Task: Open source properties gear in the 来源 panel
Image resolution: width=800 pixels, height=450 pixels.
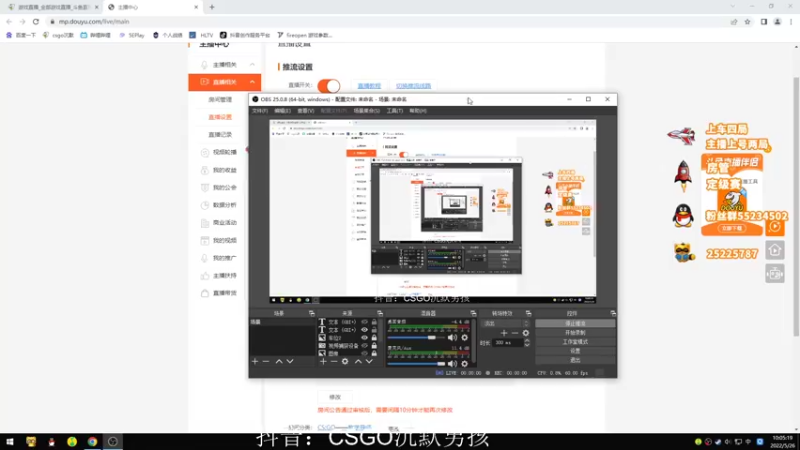Action: pyautogui.click(x=345, y=361)
